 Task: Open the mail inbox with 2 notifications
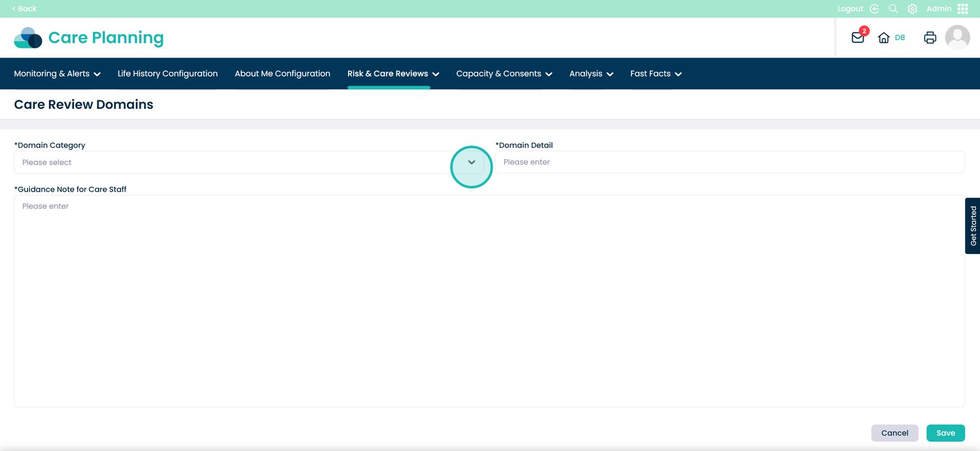(858, 37)
